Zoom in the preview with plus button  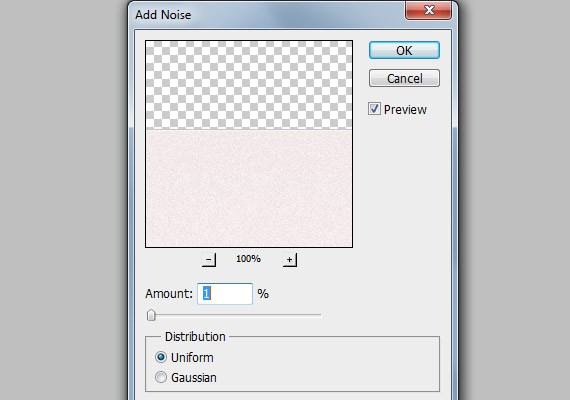290,260
